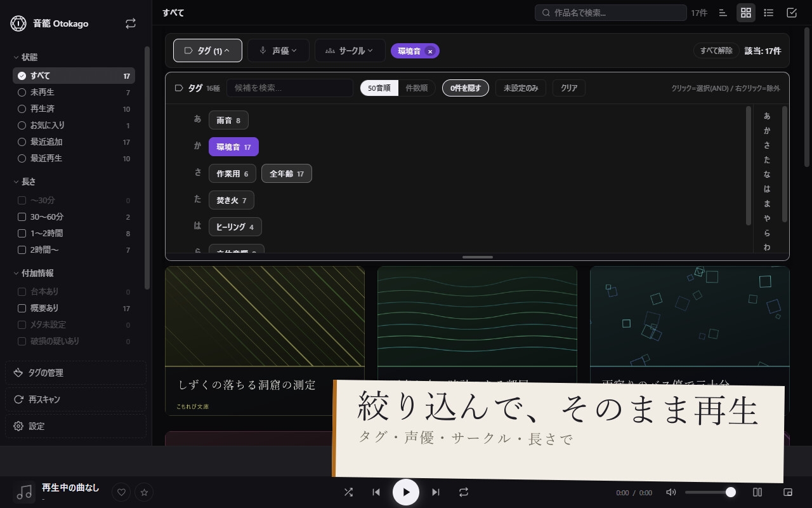
Task: Collapse the タグ filter dropdown
Action: [207, 51]
